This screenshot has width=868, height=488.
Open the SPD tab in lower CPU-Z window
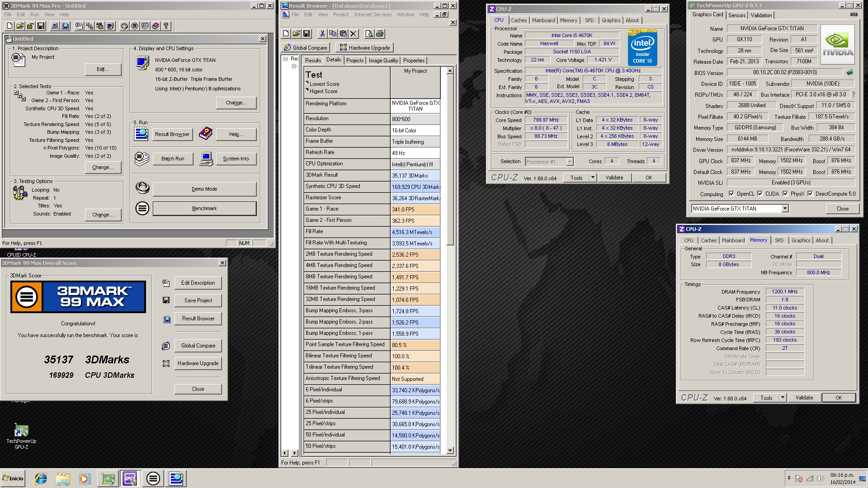click(x=779, y=240)
